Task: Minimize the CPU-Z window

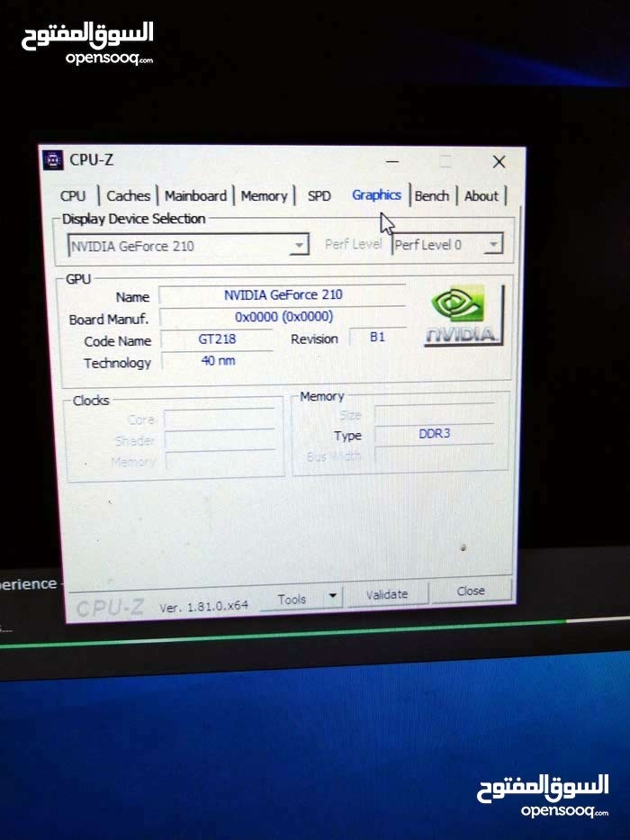Action: 392,161
